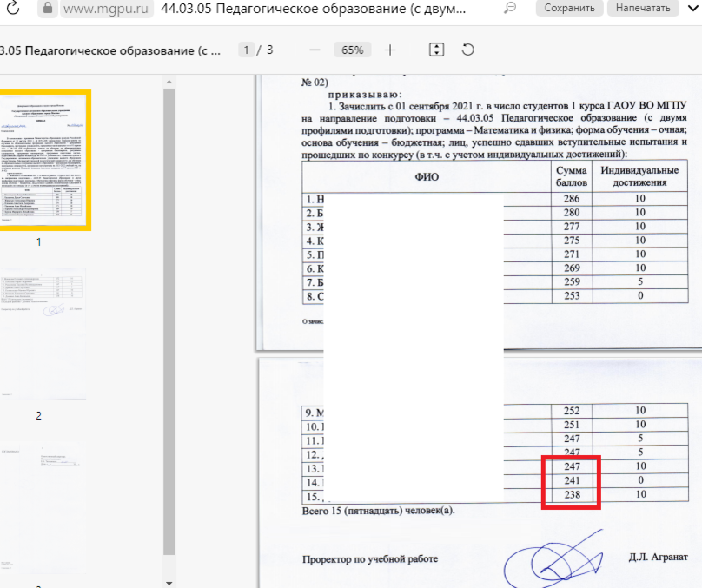
Task: Click score cell 275
Action: [572, 241]
